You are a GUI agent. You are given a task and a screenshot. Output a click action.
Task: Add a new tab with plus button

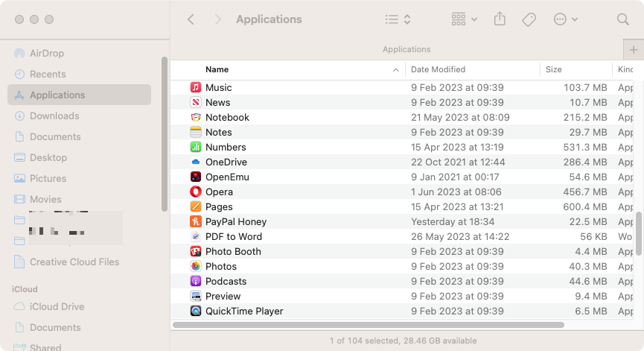[634, 50]
